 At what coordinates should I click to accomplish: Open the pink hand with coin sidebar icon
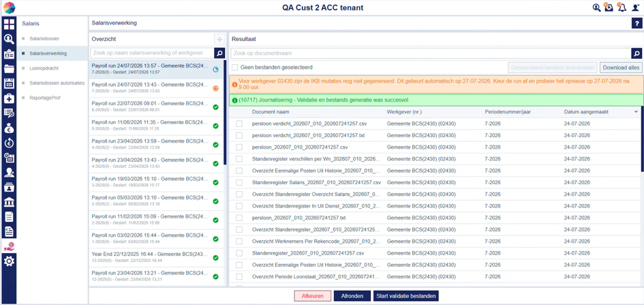(9, 246)
